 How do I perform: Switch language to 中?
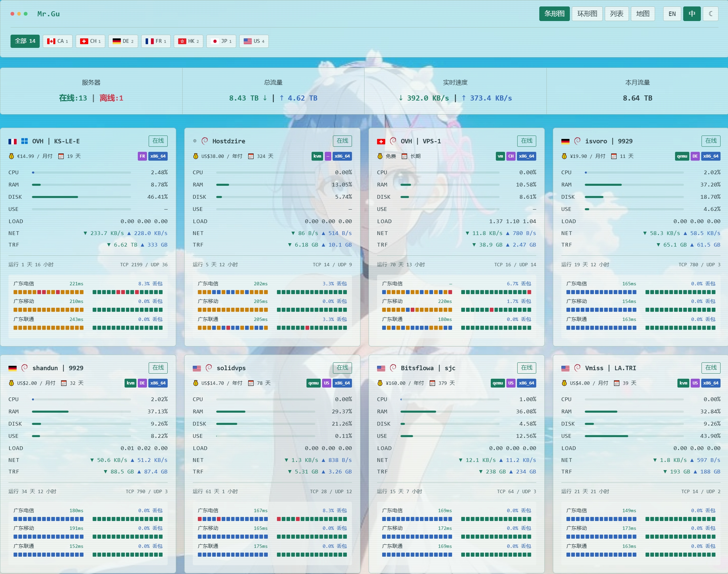click(692, 14)
